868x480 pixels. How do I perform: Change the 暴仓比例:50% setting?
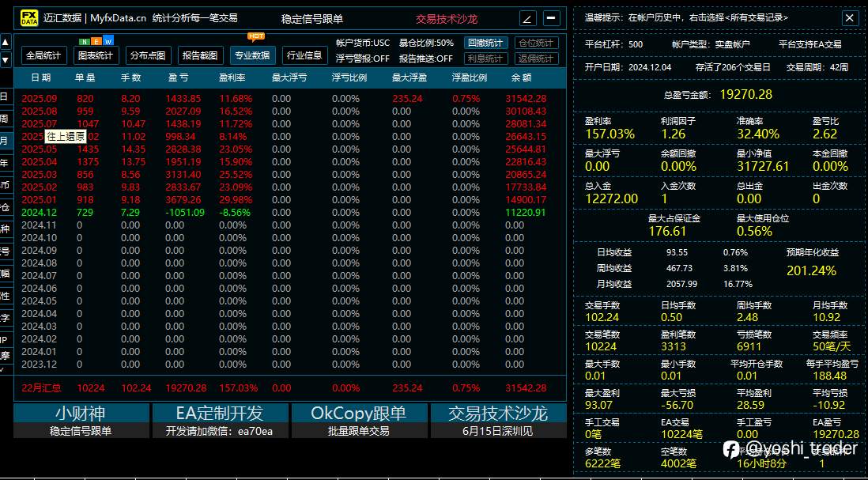[x=426, y=43]
